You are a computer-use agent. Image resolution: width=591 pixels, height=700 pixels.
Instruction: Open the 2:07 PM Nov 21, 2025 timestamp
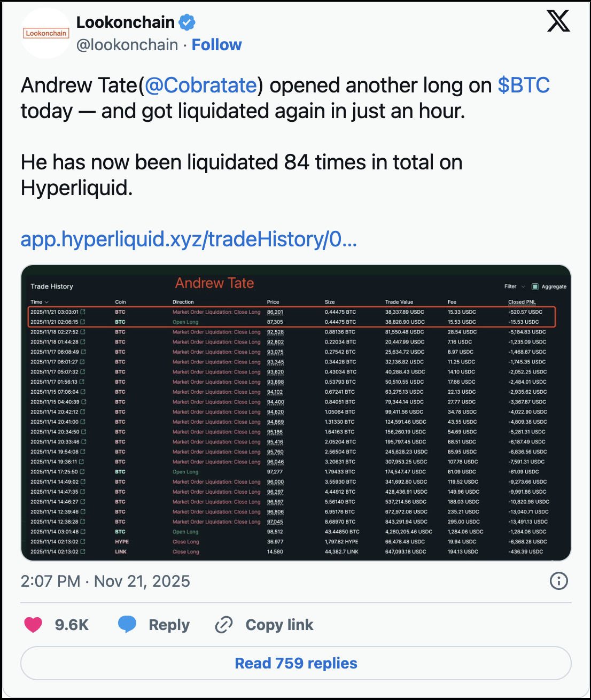coord(105,581)
